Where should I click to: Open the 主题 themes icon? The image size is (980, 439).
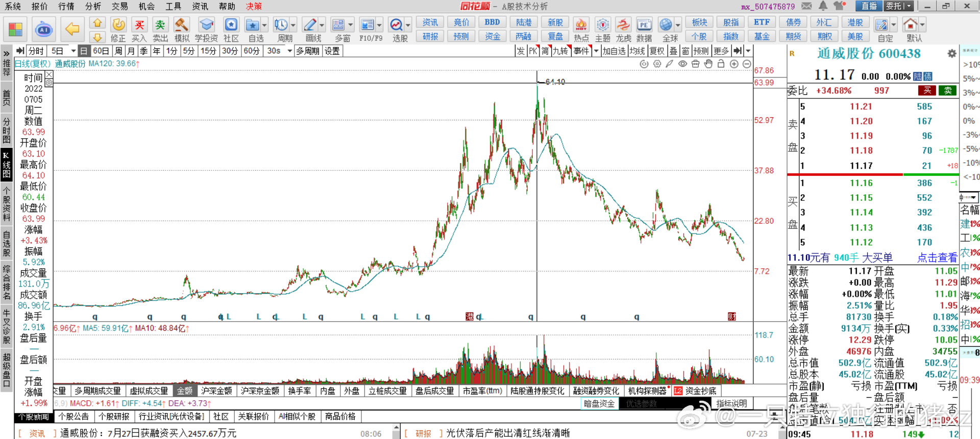click(603, 30)
